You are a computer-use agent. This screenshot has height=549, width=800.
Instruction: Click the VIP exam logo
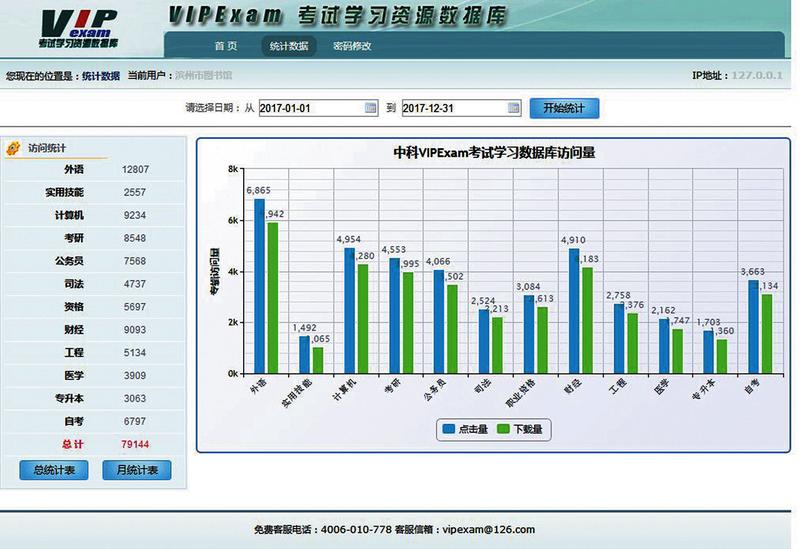pos(79,29)
